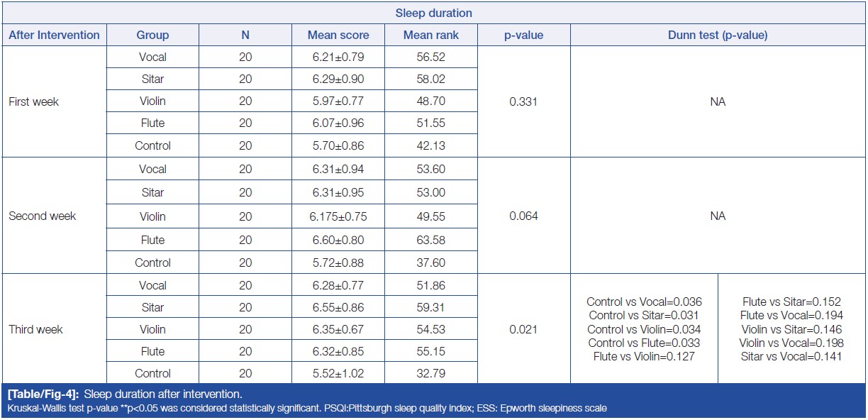Click the Sleep duration table title
This screenshot has height=420, width=868.
(433, 13)
